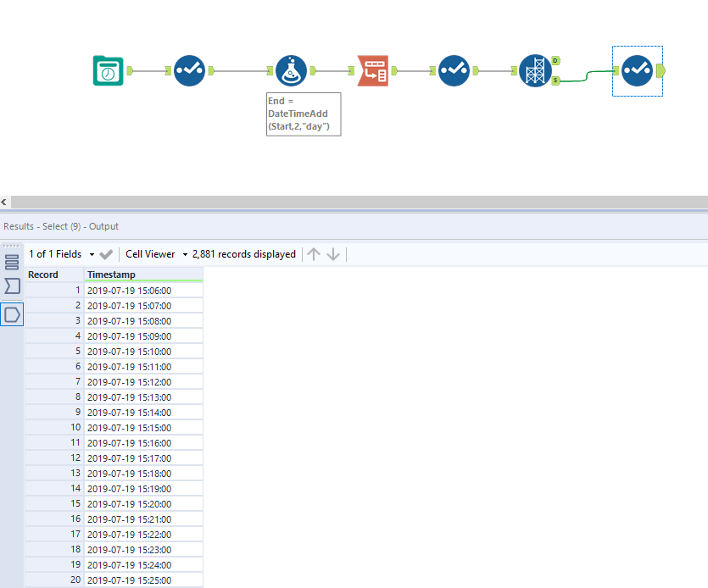
Task: Click the Select tool before TS Filler
Action: [454, 71]
